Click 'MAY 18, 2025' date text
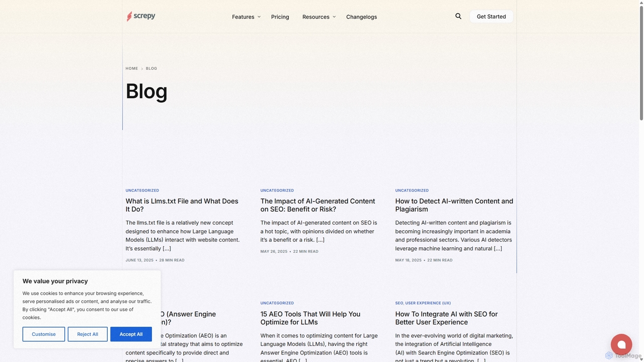Image resolution: width=644 pixels, height=362 pixels. (x=409, y=260)
